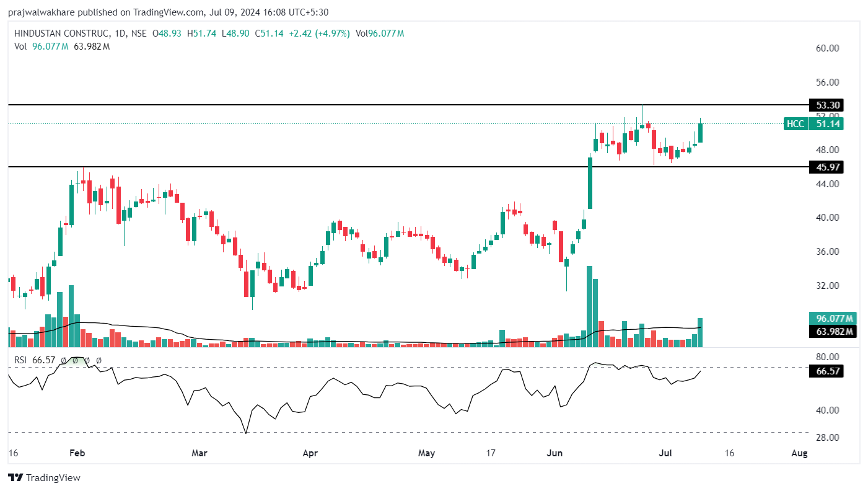Select the HCC ticker tag on price axis
Viewport: 868px width, 491px height.
tap(795, 124)
